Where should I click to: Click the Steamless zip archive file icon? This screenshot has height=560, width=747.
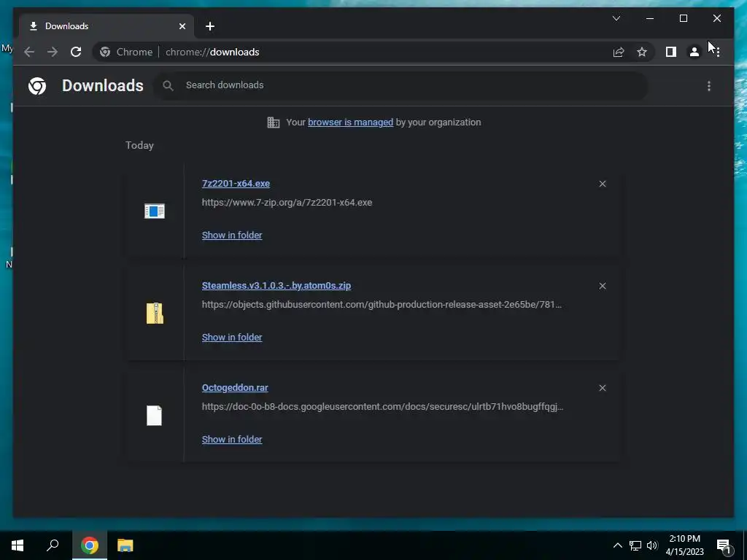(x=155, y=314)
